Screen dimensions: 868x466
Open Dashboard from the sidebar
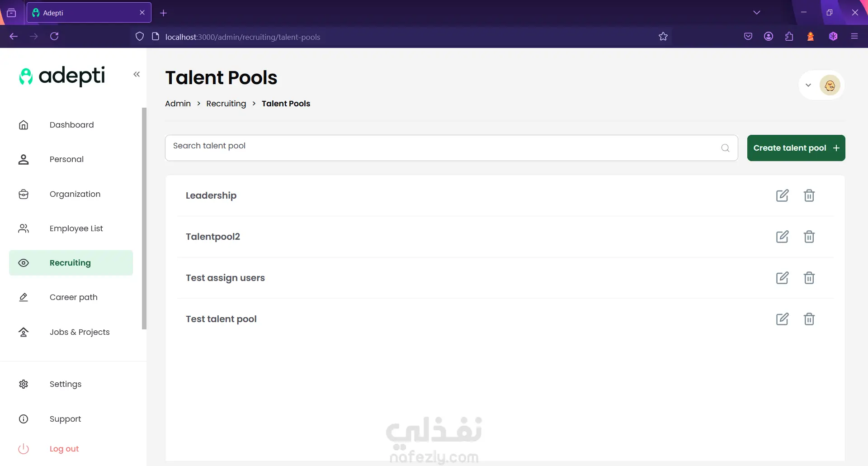[71, 125]
